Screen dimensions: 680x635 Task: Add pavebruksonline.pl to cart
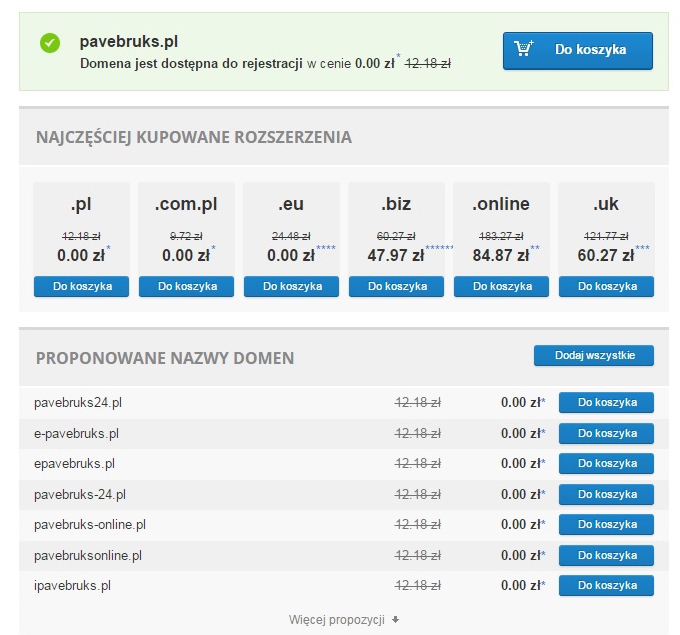606,555
